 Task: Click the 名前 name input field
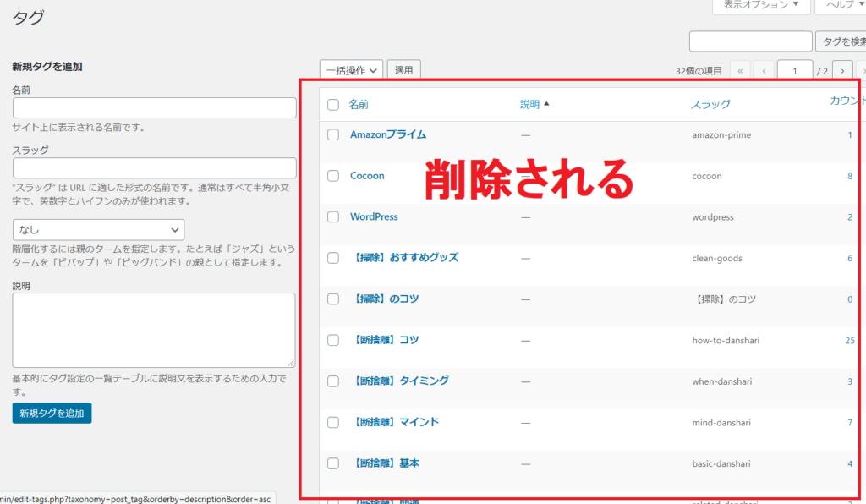pyautogui.click(x=155, y=107)
